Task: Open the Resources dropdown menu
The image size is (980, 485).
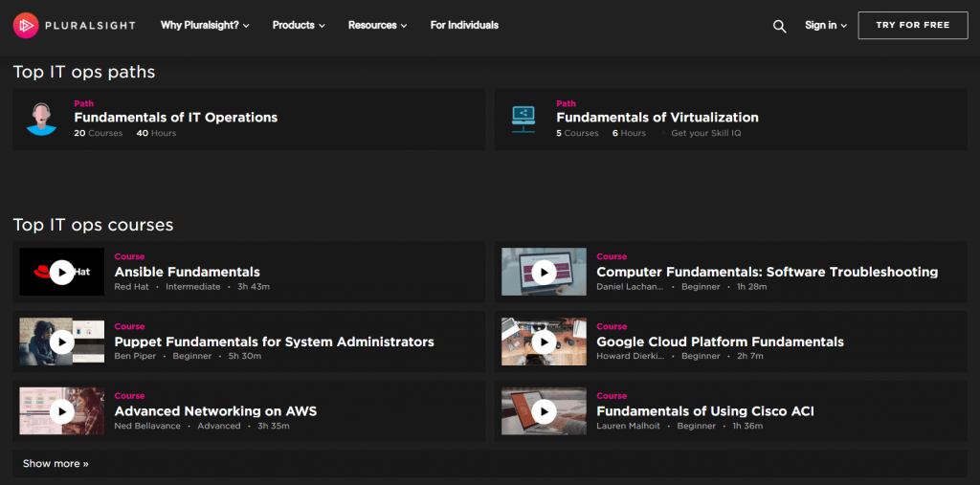Action: 377,25
